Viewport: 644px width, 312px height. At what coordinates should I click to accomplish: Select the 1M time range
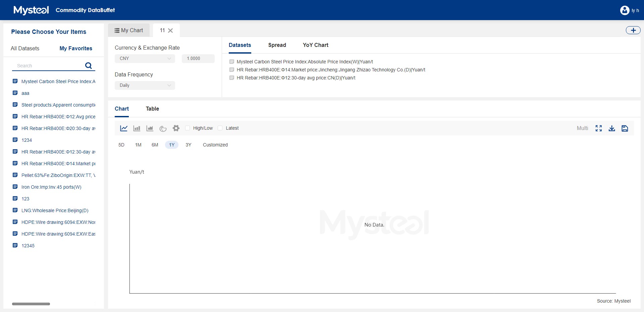point(138,145)
